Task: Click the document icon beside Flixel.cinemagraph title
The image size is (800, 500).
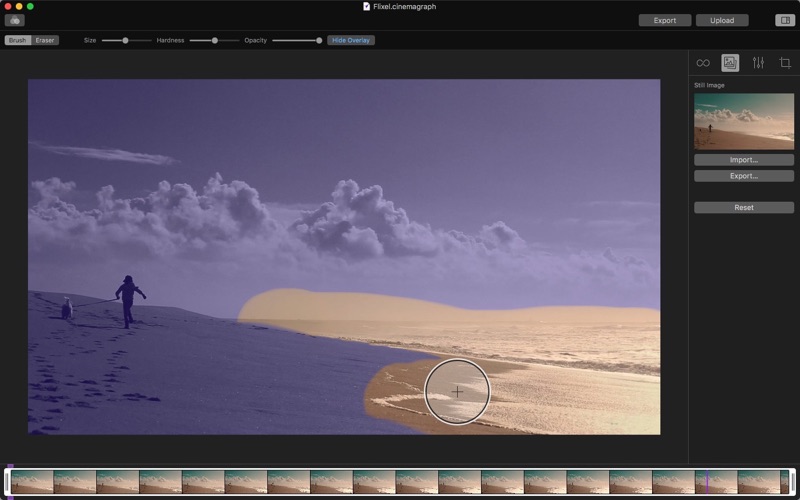Action: (x=366, y=6)
